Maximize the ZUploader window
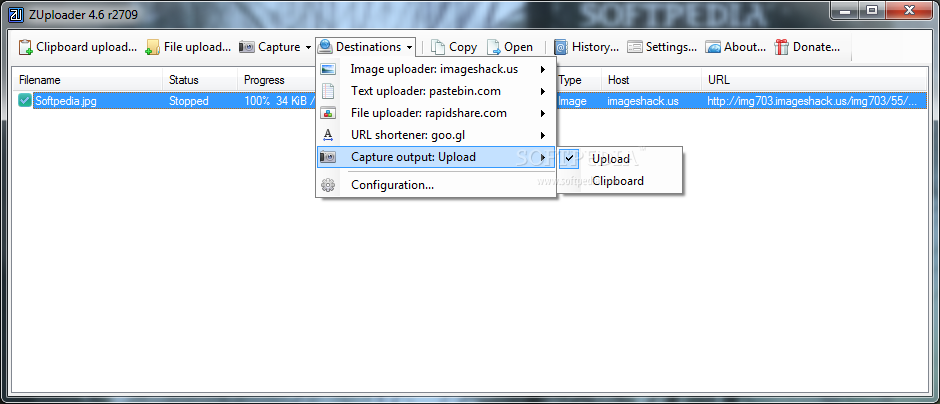Screen dimensions: 940x404 tap(872, 10)
